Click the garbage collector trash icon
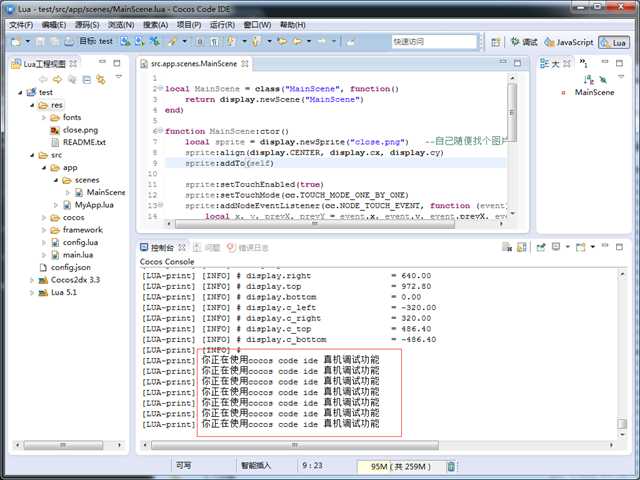Screen dimensions: 640x480 pos(451,466)
